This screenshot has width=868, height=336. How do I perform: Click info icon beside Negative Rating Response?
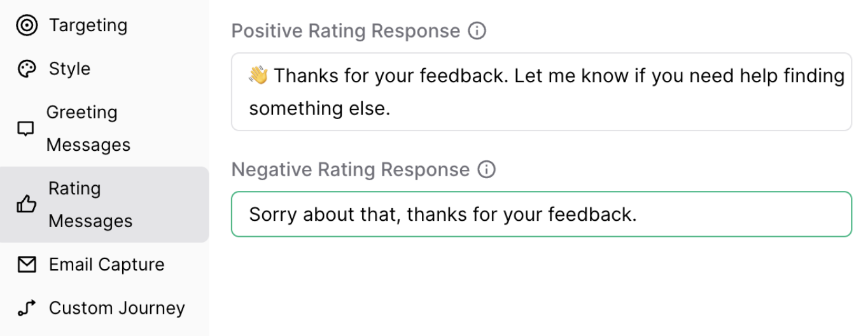(x=486, y=169)
